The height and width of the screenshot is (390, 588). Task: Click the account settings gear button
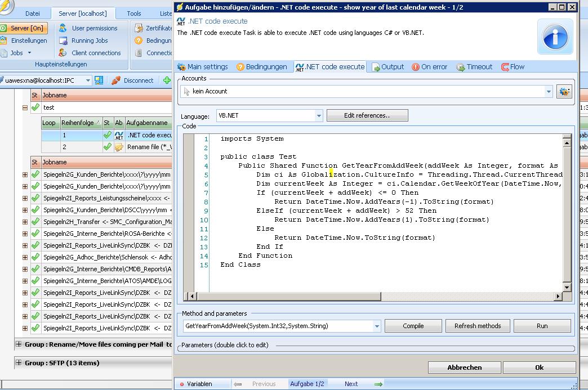point(564,92)
